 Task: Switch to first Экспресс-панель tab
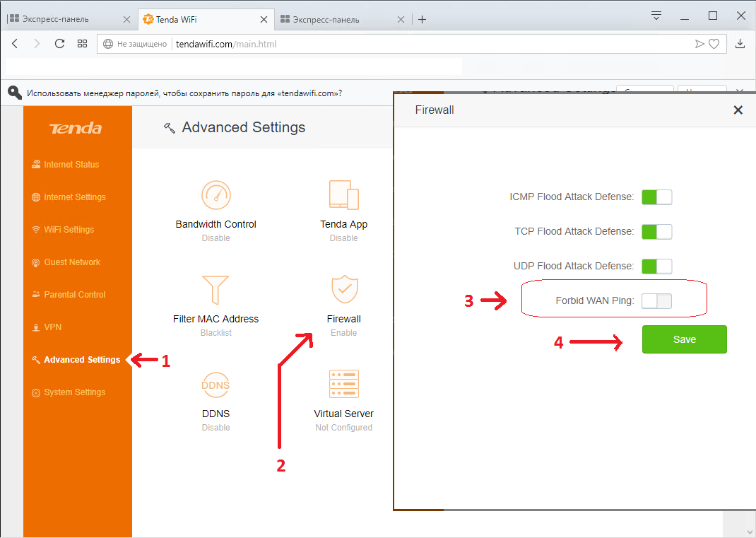click(x=70, y=19)
